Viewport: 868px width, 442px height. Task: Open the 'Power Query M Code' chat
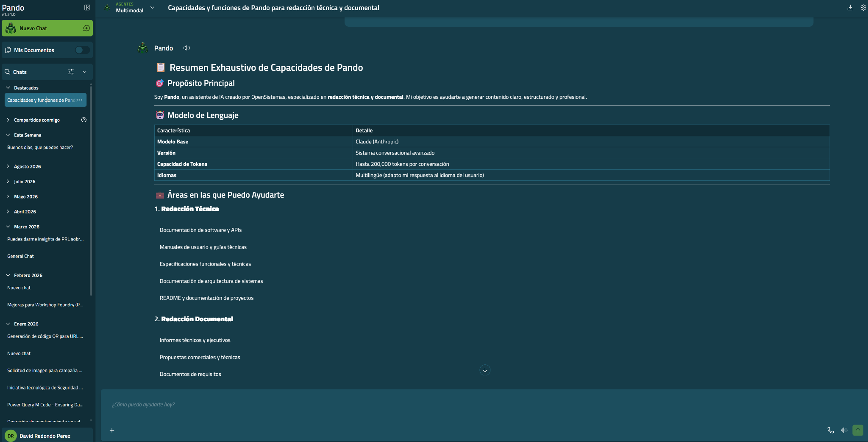click(x=45, y=405)
